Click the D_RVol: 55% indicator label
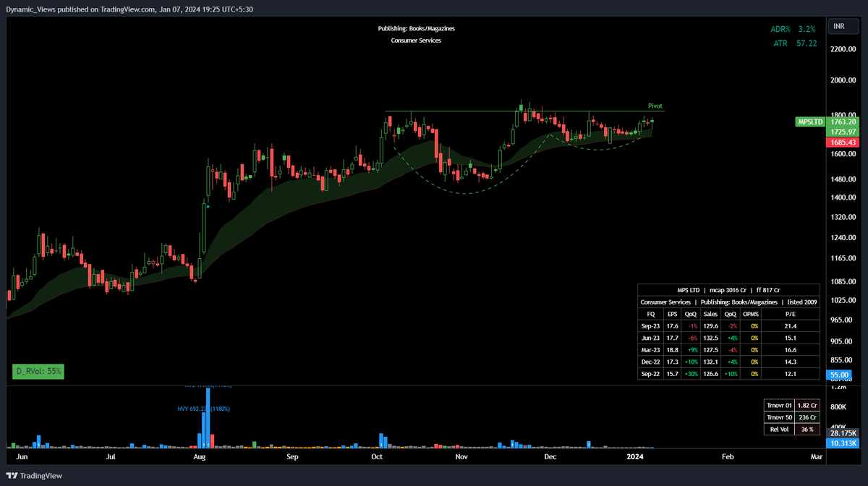 click(x=39, y=371)
